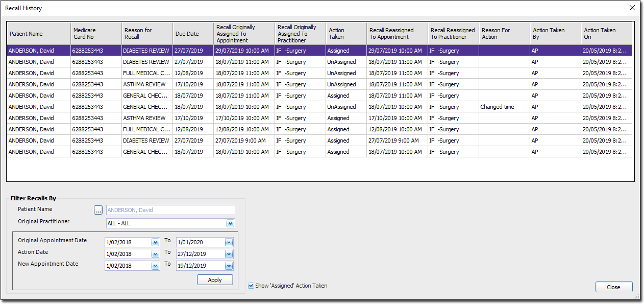Open Original Appointment Date to-date dropdown
Image resolution: width=644 pixels, height=304 pixels.
point(229,242)
